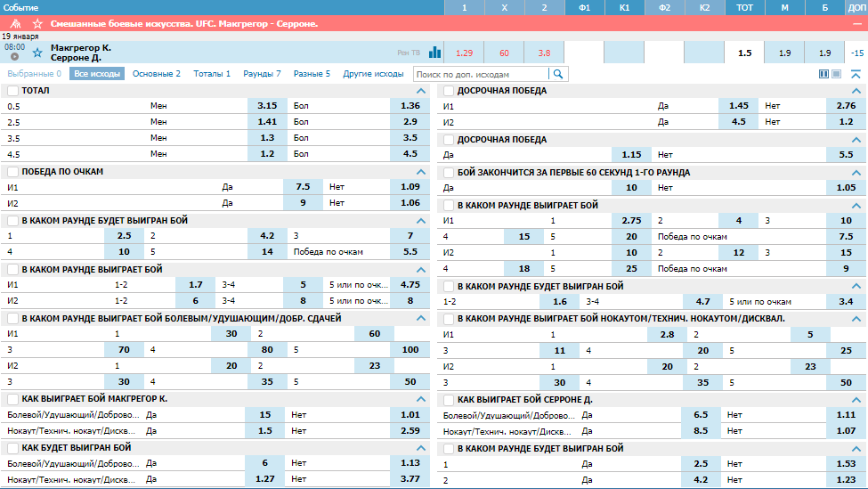Open the Выбранные 0 tab
This screenshot has width=868, height=489.
(x=35, y=74)
